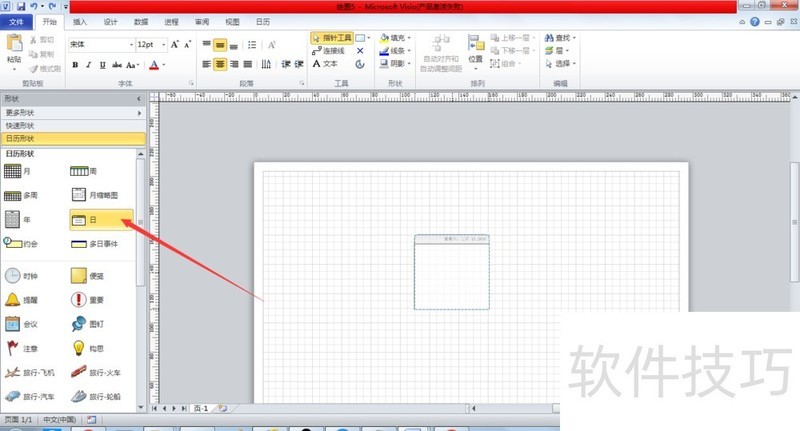Screen dimensions: 800x431
Task: Click the 连接线 connector button
Action: [x=329, y=50]
